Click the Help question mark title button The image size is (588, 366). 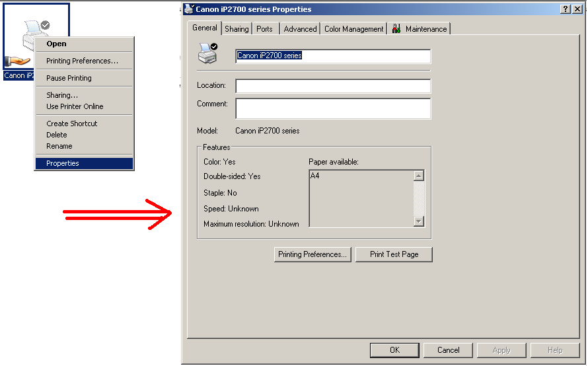coord(566,9)
